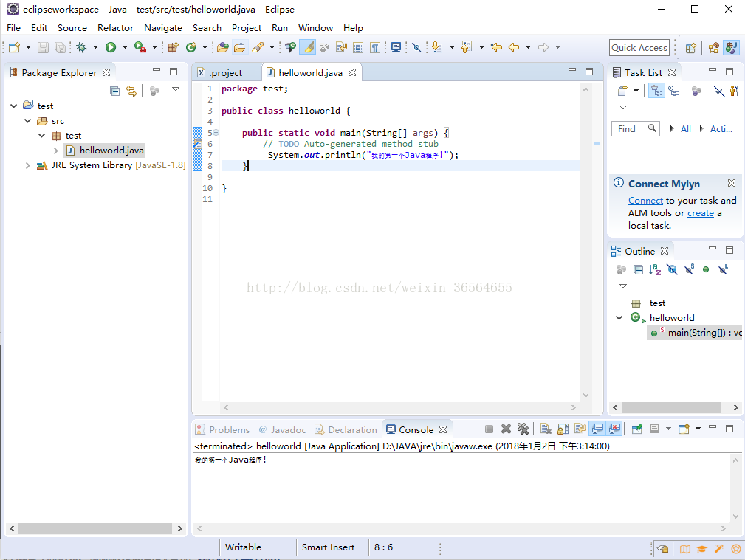This screenshot has width=745, height=560.
Task: Click the Quick Access field
Action: (639, 47)
